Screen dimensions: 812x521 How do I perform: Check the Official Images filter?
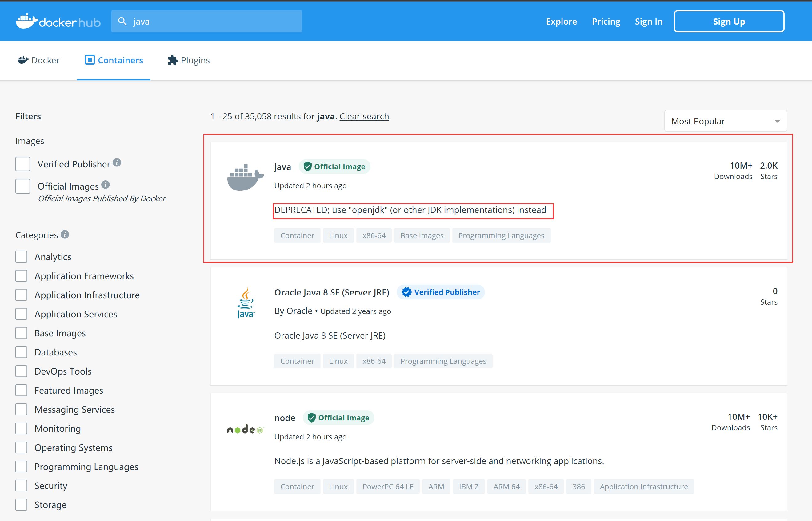(x=23, y=186)
